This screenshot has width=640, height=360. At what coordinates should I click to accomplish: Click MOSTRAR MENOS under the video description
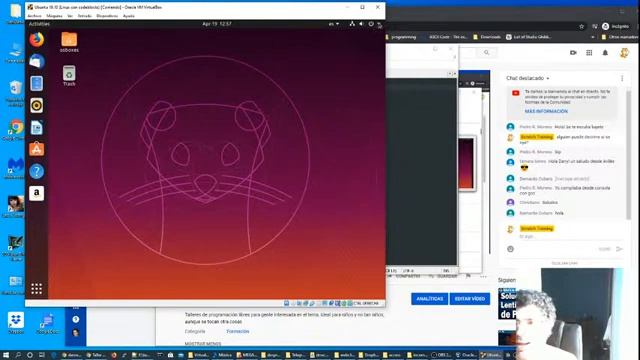pyautogui.click(x=203, y=344)
